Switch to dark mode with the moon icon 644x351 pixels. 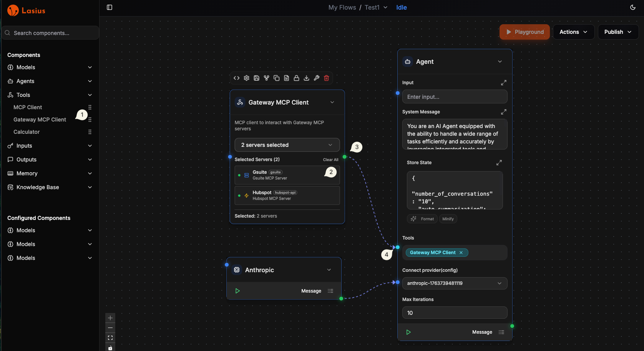coord(632,7)
